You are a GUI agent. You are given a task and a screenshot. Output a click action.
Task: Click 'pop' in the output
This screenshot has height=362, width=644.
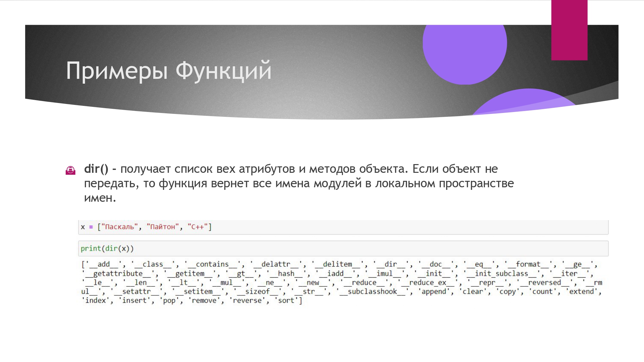(x=169, y=301)
